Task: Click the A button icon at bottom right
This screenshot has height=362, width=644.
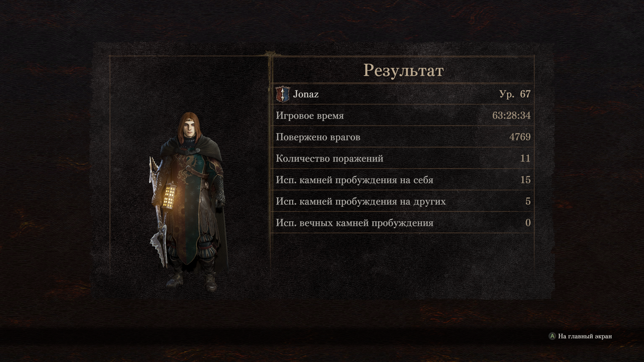Action: pyautogui.click(x=552, y=336)
